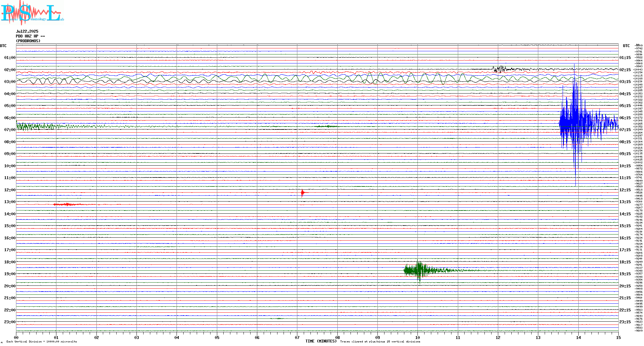This screenshot has height=346, width=644.
Task: Click the '10:00' hour label
Action: (x=10, y=166)
